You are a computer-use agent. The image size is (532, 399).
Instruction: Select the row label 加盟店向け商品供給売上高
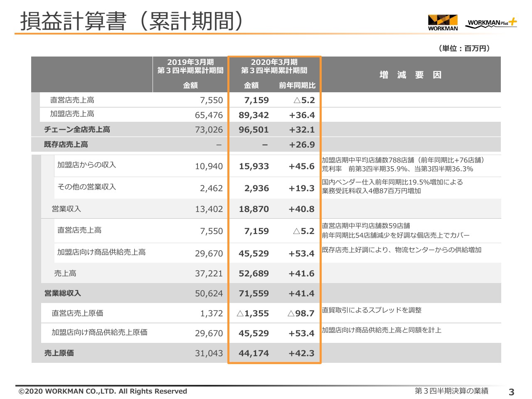(x=101, y=252)
